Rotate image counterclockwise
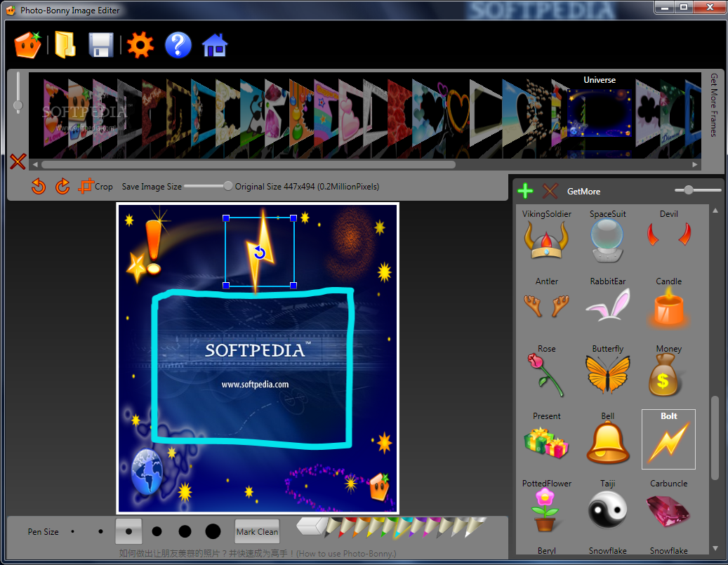728x565 pixels. point(39,186)
